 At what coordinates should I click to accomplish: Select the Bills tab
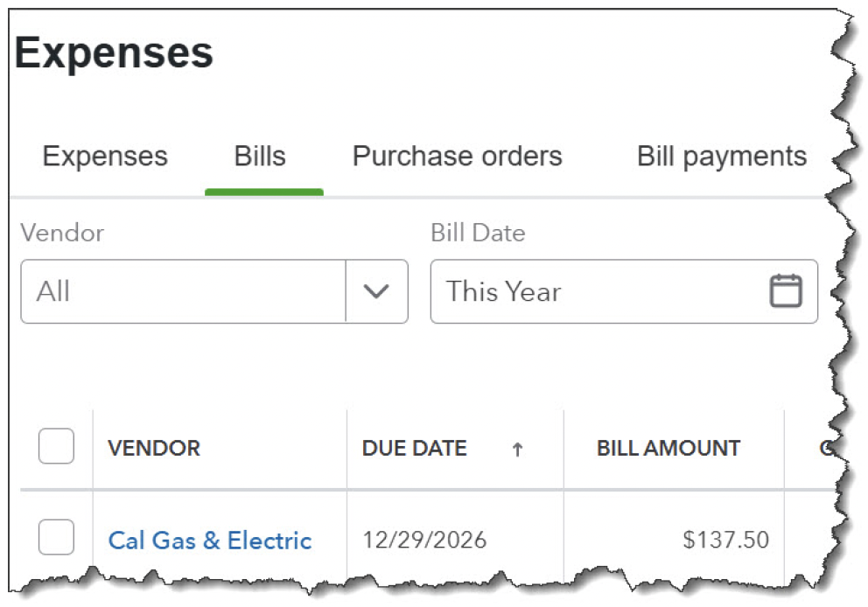(x=260, y=157)
